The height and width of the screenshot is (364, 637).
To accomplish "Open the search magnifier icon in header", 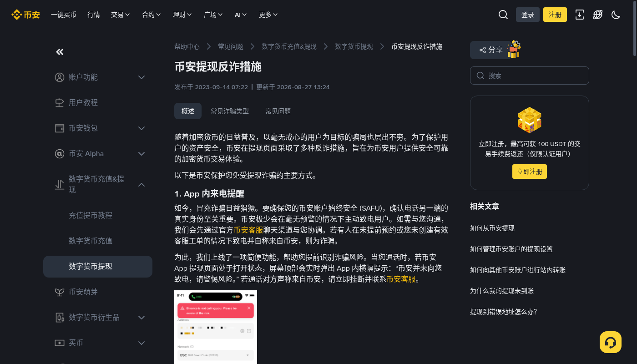I will [x=503, y=15].
